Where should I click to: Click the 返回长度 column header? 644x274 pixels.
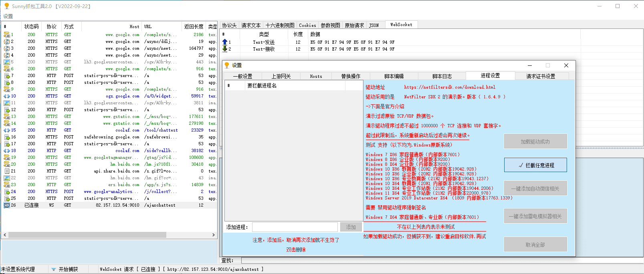pos(194,27)
